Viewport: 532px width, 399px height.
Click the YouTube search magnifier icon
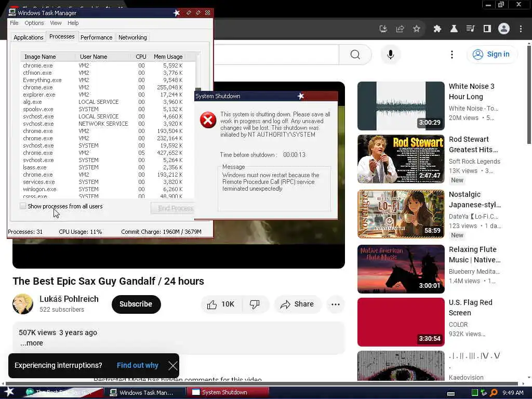355,55
